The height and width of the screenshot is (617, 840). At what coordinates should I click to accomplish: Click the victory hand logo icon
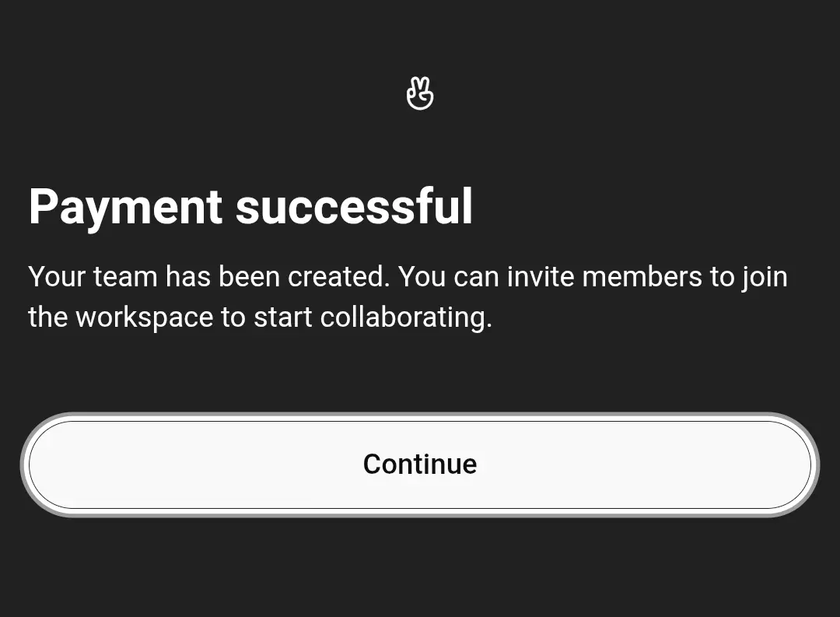pyautogui.click(x=420, y=93)
